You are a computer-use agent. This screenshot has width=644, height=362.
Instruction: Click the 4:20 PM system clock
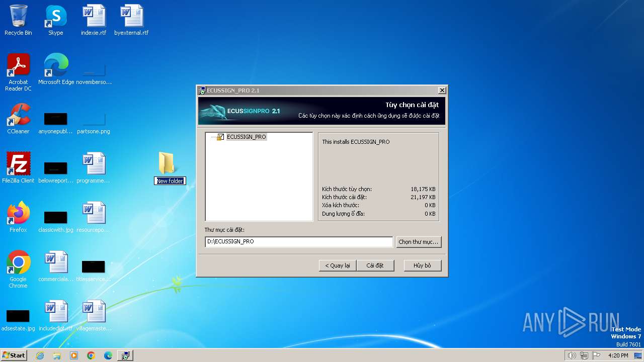(x=618, y=355)
